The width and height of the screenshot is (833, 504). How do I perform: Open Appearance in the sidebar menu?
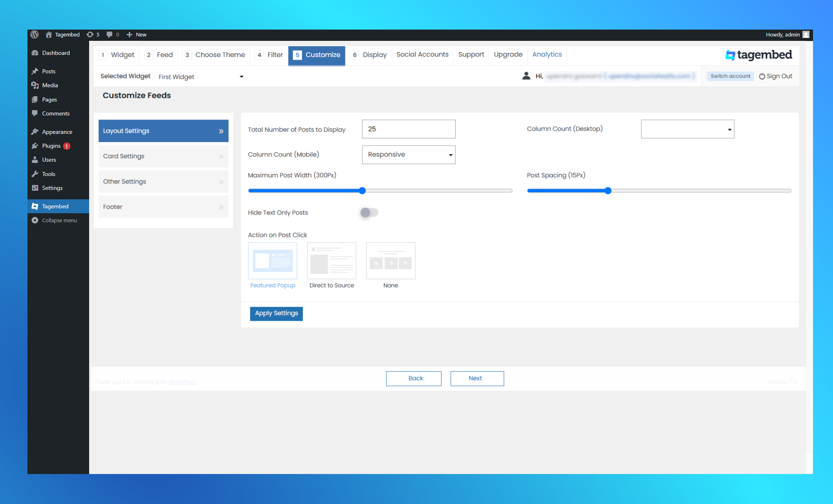[58, 132]
